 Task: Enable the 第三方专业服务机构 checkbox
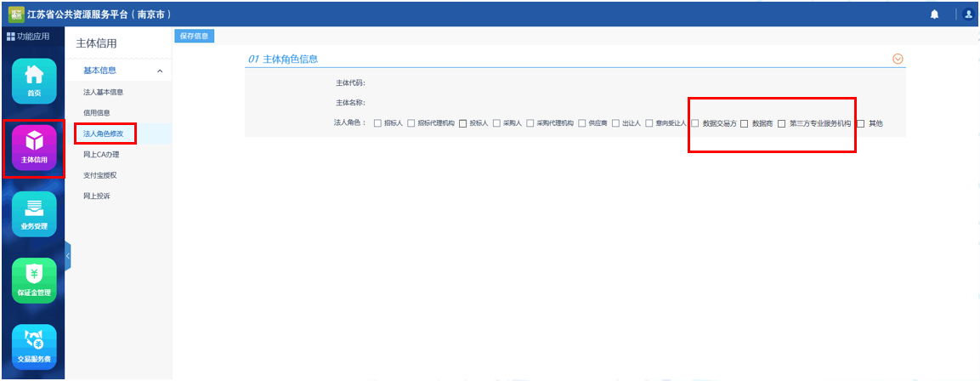[781, 123]
